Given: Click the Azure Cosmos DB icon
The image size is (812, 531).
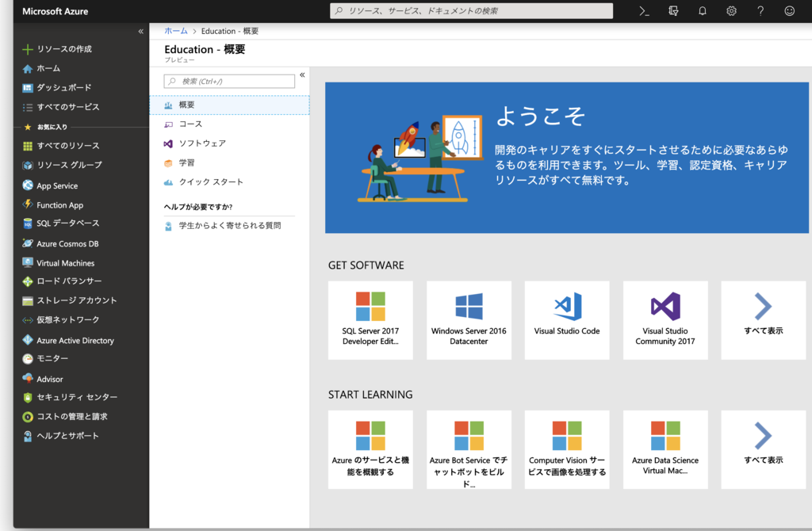Looking at the screenshot, I should pos(28,243).
